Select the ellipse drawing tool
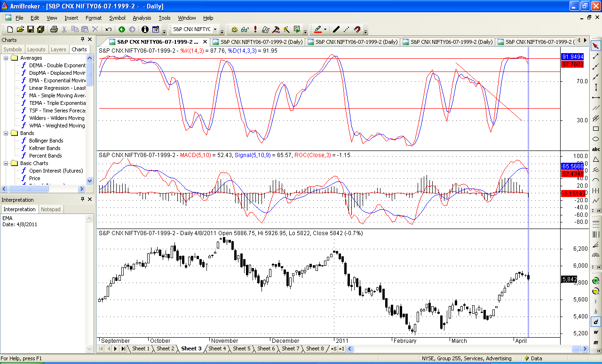This screenshot has width=602, height=364. tap(596, 139)
